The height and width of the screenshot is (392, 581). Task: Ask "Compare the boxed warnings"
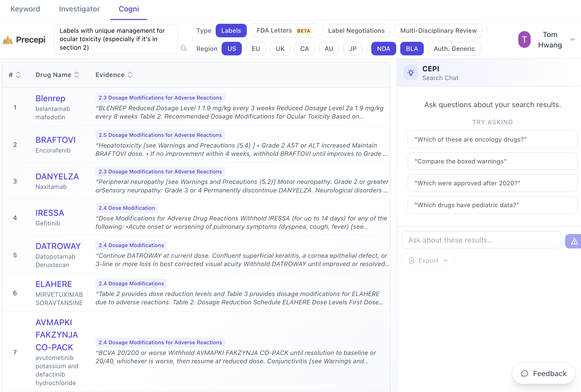[x=492, y=161]
